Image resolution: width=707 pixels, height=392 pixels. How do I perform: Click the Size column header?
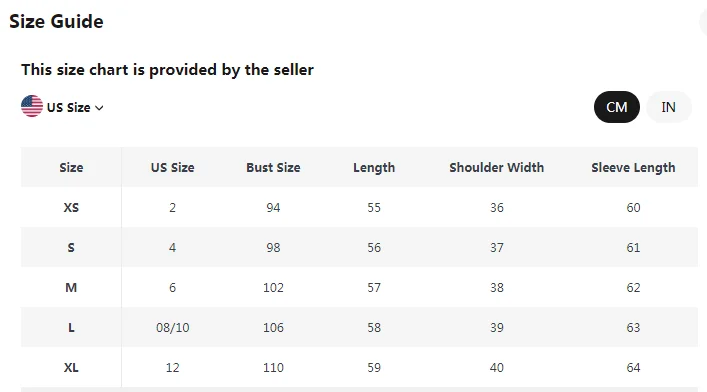(x=71, y=167)
